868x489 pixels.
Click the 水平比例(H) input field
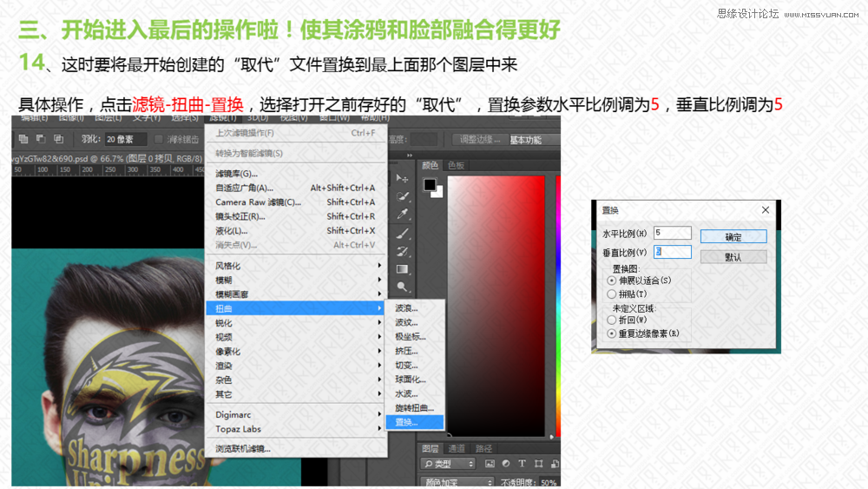pyautogui.click(x=672, y=233)
